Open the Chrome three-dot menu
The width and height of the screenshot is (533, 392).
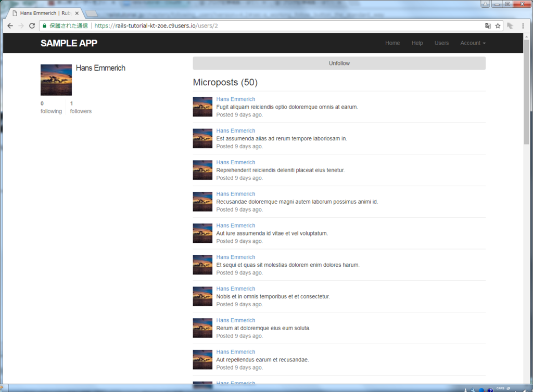[523, 26]
